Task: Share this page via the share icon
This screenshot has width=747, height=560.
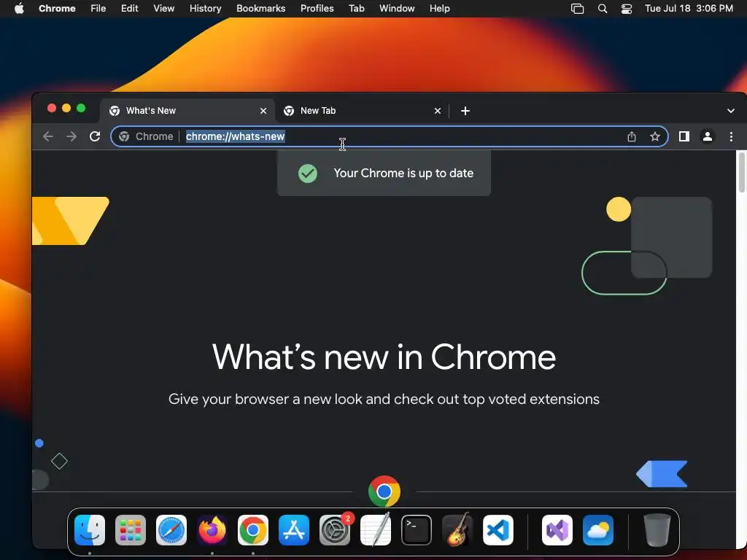Action: [632, 136]
